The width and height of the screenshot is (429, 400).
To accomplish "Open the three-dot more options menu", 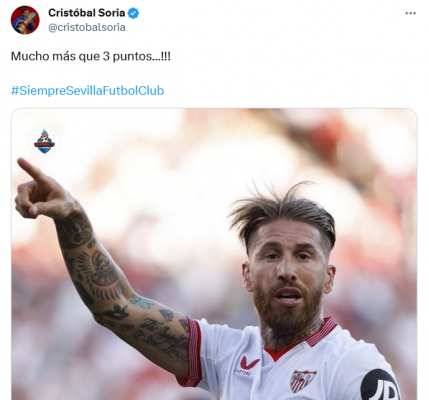I will point(410,13).
